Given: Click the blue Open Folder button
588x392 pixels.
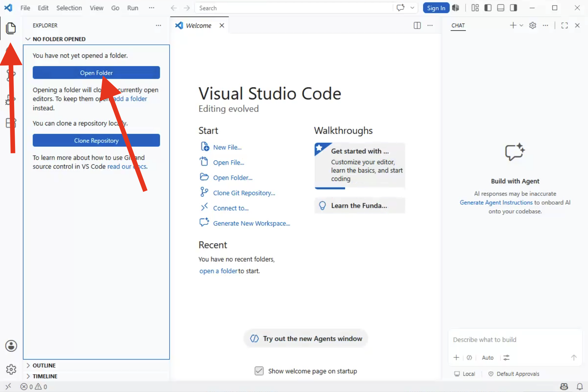Looking at the screenshot, I should click(x=96, y=73).
